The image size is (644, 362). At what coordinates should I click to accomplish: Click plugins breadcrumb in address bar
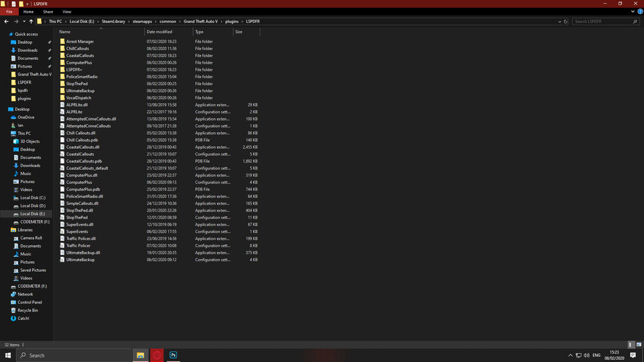point(232,21)
